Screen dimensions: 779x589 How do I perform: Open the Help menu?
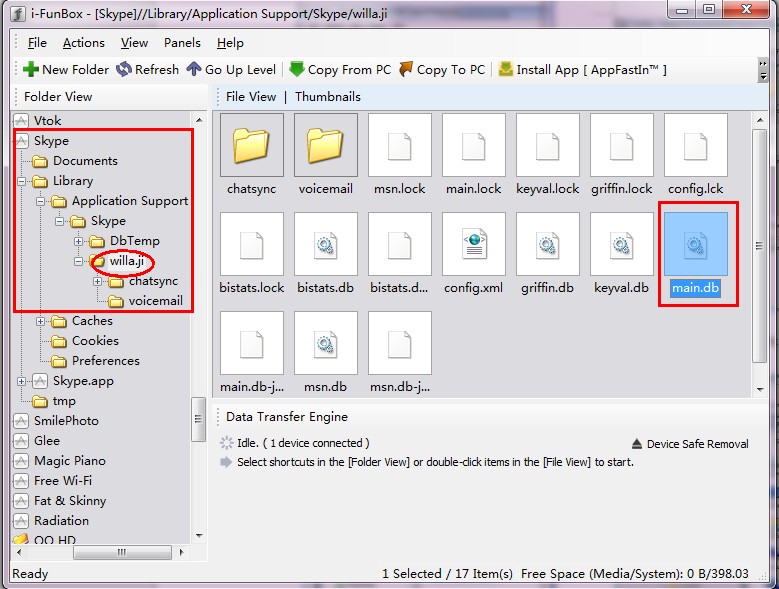(230, 43)
